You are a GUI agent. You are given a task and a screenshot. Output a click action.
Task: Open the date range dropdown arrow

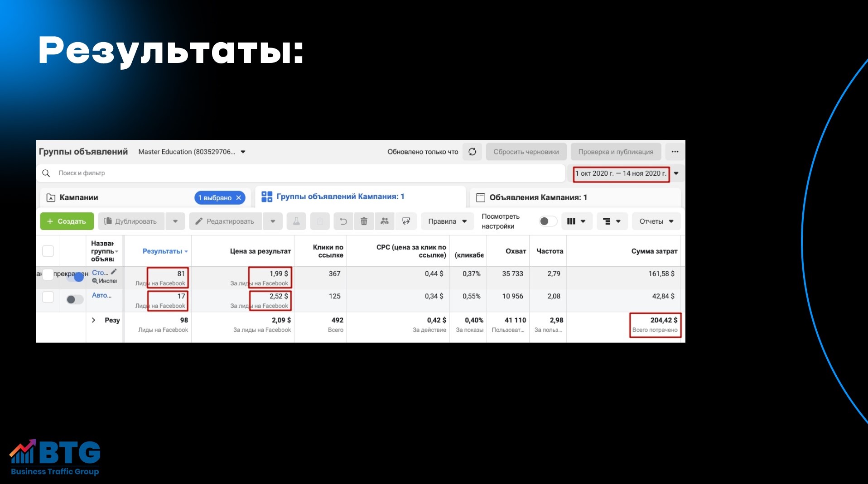676,173
